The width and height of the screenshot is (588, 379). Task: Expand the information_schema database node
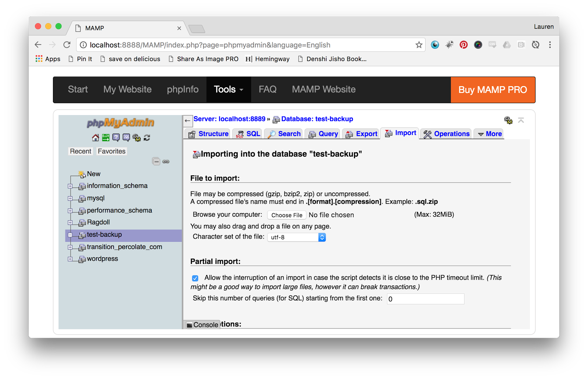[70, 186]
